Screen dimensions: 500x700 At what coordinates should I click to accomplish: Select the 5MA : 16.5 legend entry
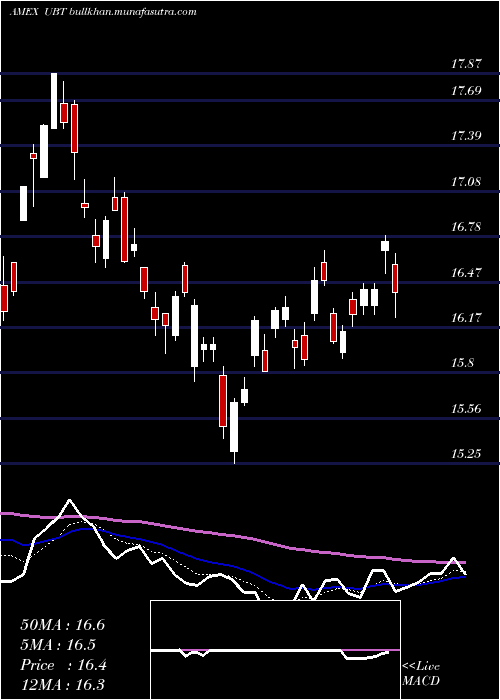(58, 645)
